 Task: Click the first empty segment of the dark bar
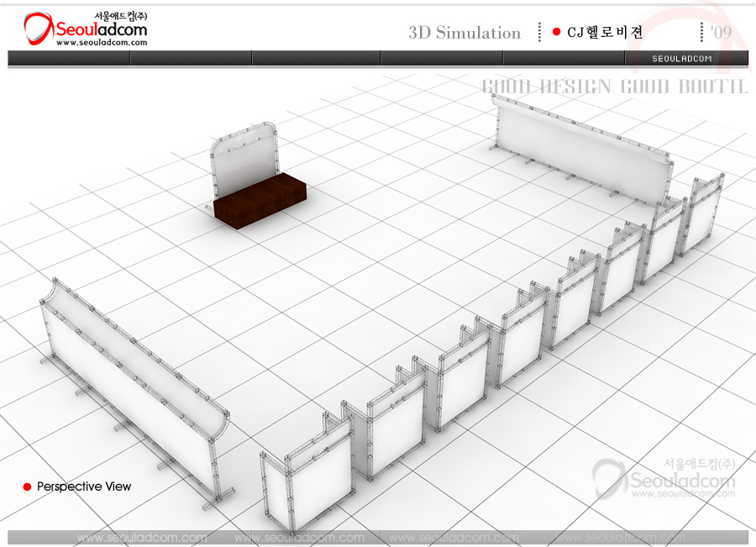pos(69,58)
